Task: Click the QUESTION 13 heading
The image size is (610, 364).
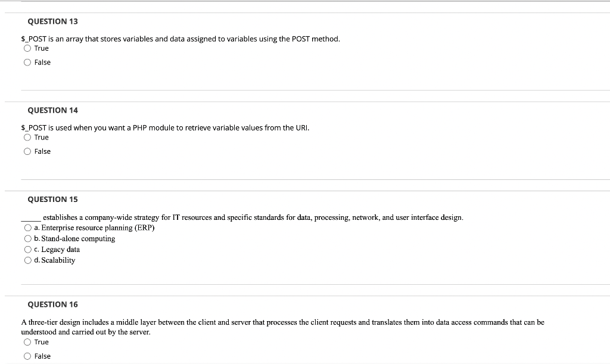Action: pos(53,21)
